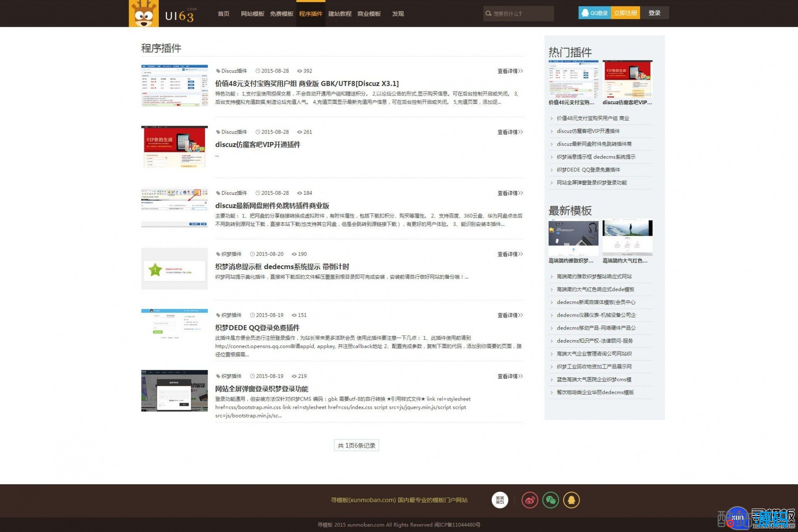Click the 登录 button in header
This screenshot has width=798, height=532.
(654, 13)
